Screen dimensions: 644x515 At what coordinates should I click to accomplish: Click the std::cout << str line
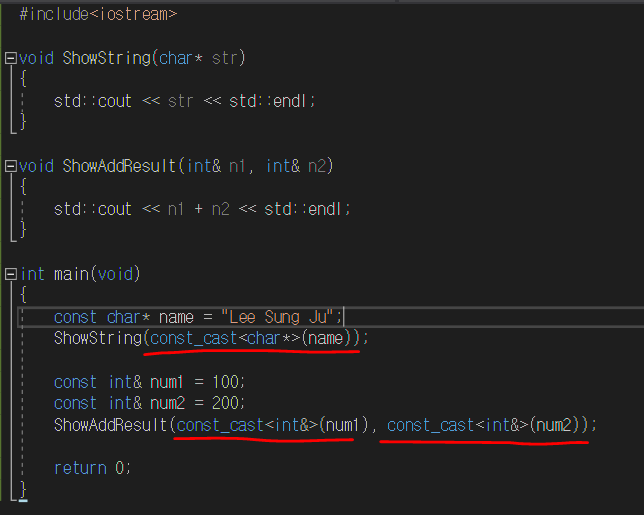click(185, 101)
